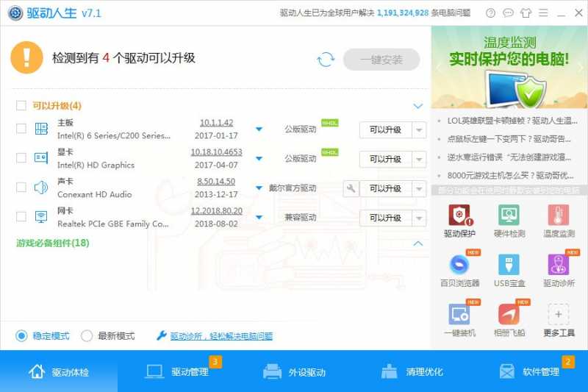Switch to 驱动管理 tab

point(176,371)
